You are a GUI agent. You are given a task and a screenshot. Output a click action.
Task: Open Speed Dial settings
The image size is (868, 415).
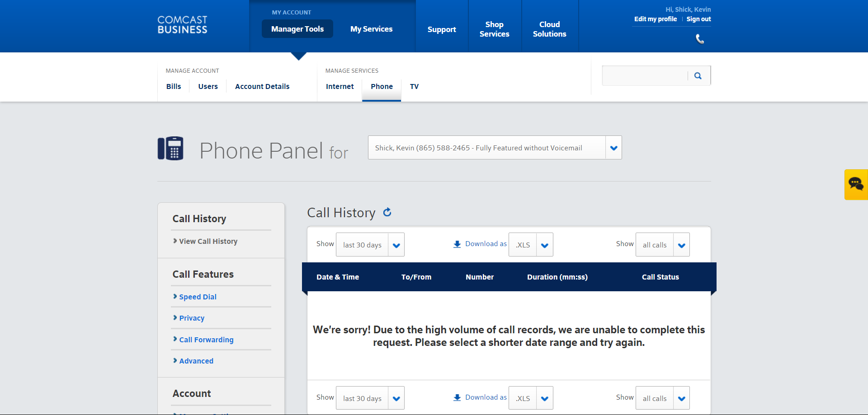(198, 297)
